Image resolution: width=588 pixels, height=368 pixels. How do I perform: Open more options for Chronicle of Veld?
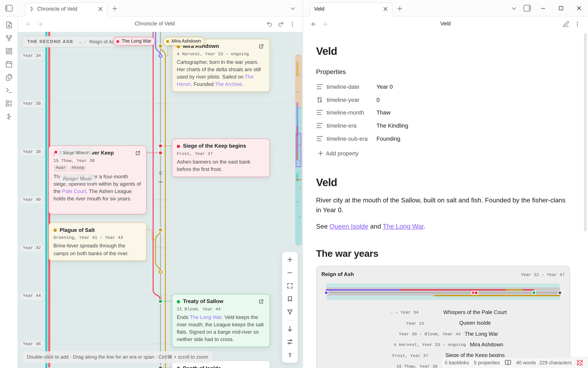(x=293, y=24)
